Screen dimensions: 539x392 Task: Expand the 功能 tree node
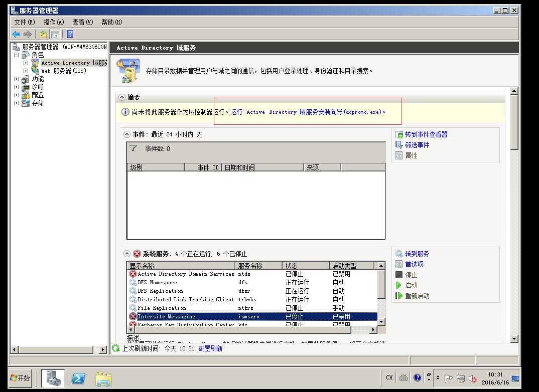[16, 79]
